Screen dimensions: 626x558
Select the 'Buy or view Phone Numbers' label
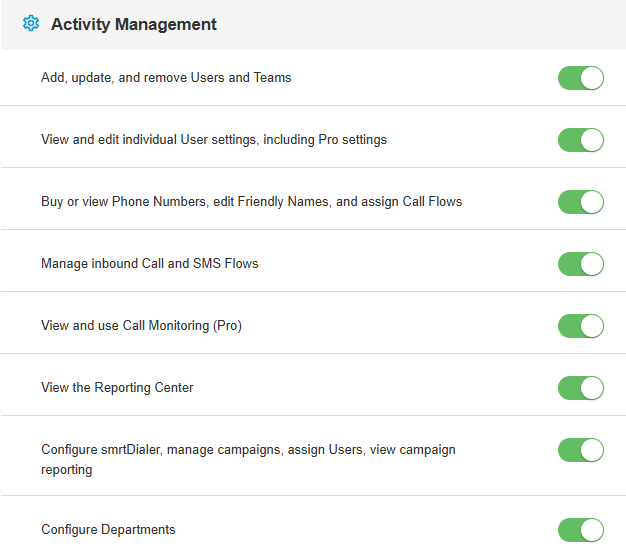(251, 201)
